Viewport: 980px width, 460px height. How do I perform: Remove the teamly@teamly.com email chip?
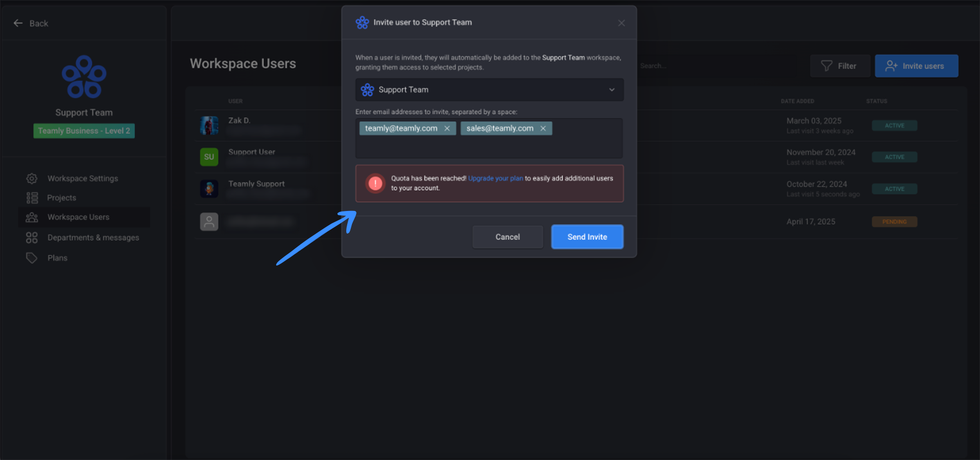point(447,129)
